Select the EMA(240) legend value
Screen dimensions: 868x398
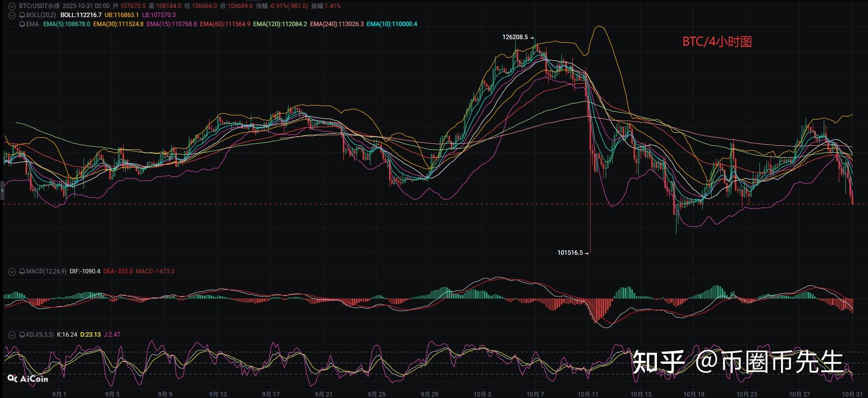click(x=337, y=24)
